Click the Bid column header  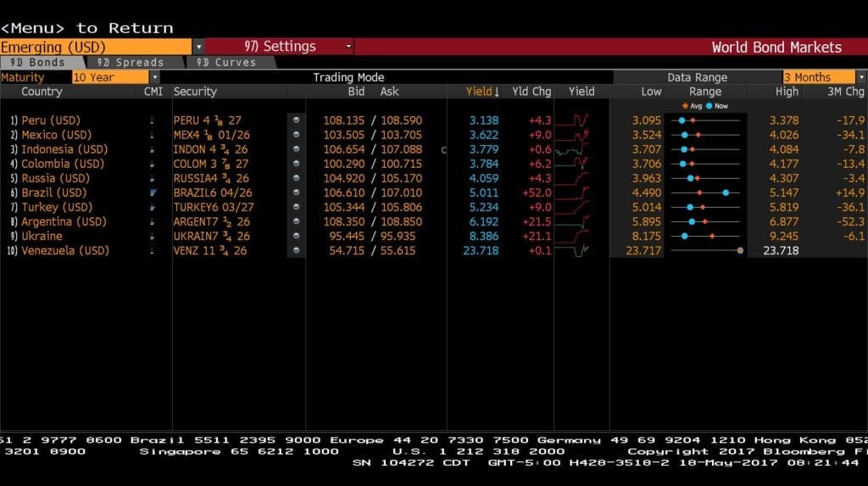tap(356, 92)
